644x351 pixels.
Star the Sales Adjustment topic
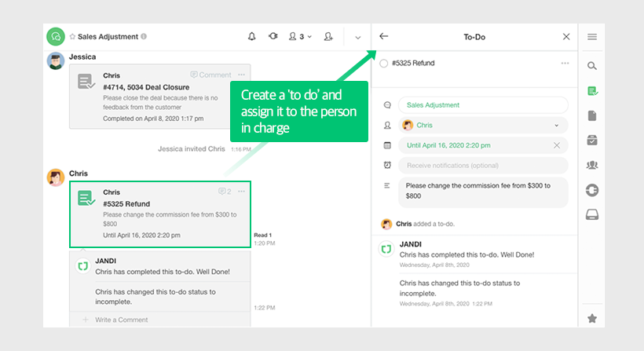(72, 37)
